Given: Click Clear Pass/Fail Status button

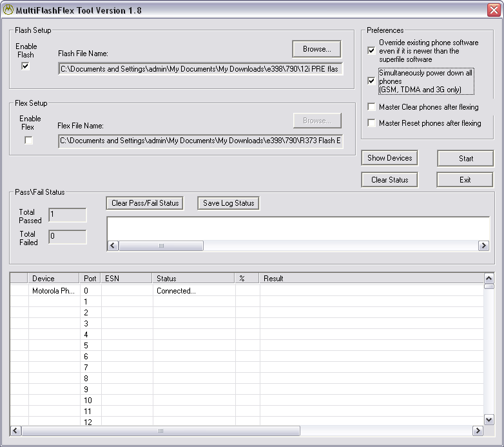Looking at the screenshot, I should [x=145, y=203].
